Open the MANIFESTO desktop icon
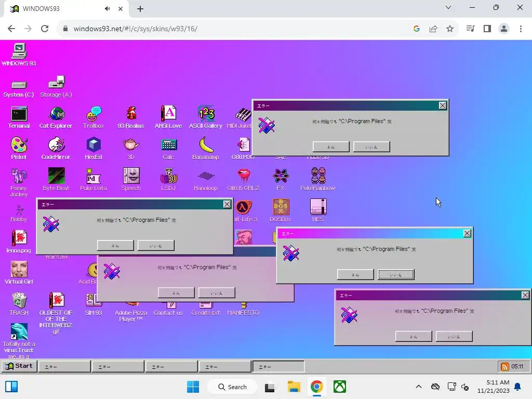This screenshot has height=399, width=532. click(x=243, y=309)
